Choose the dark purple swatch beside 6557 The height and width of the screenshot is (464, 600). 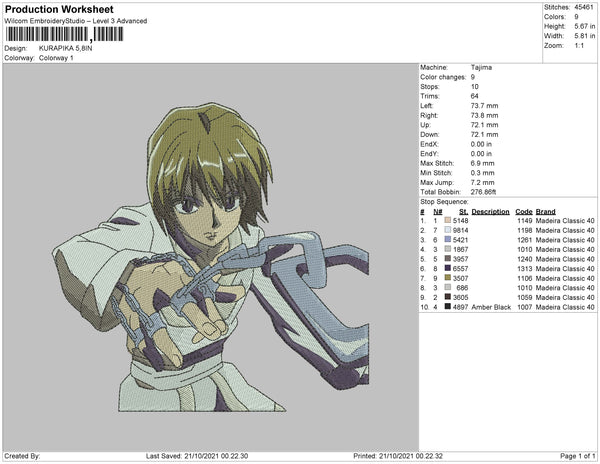447,269
